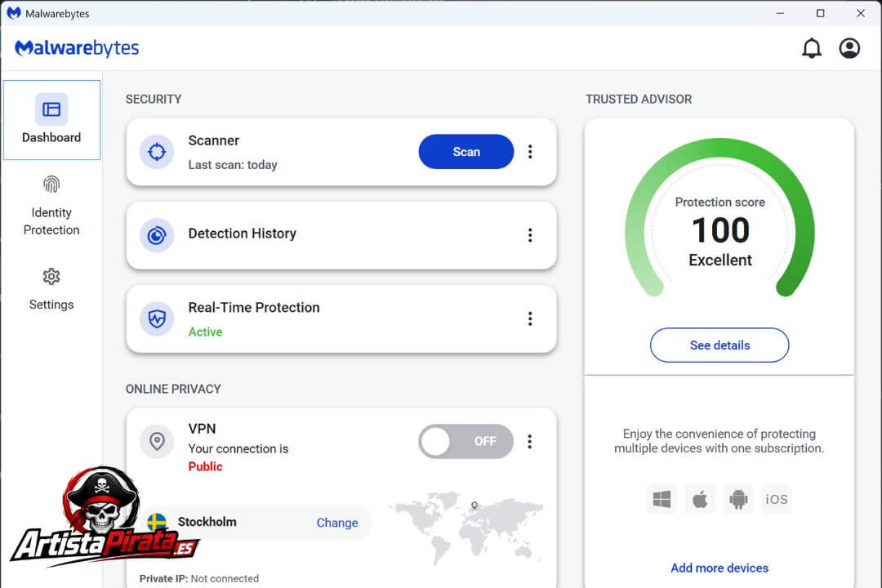The height and width of the screenshot is (588, 882).
Task: Click the Stockholm location name
Action: click(207, 522)
